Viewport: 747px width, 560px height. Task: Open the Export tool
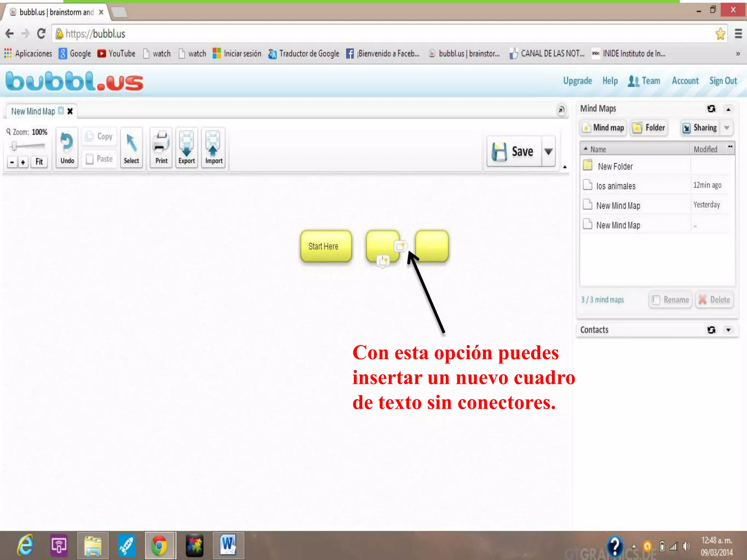(x=187, y=148)
